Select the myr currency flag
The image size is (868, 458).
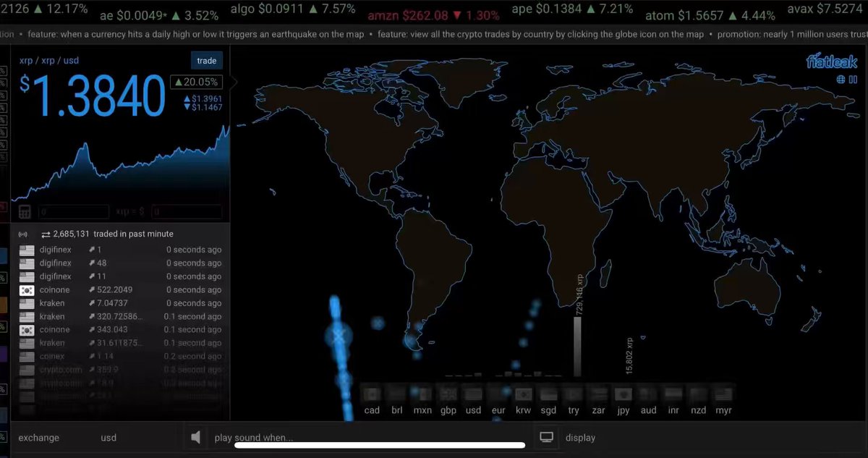pyautogui.click(x=723, y=395)
